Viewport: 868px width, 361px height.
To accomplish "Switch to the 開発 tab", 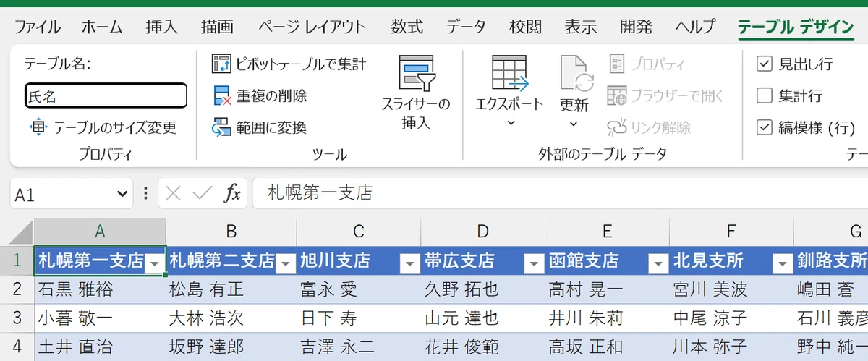I will (637, 27).
